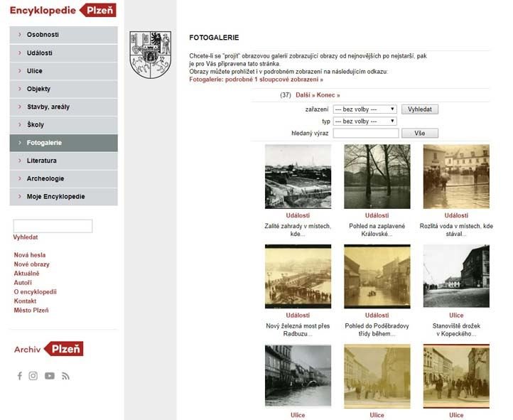Click caption Pohled do Poděbradovy třídy během
This screenshot has width=513, height=420.
377,330
